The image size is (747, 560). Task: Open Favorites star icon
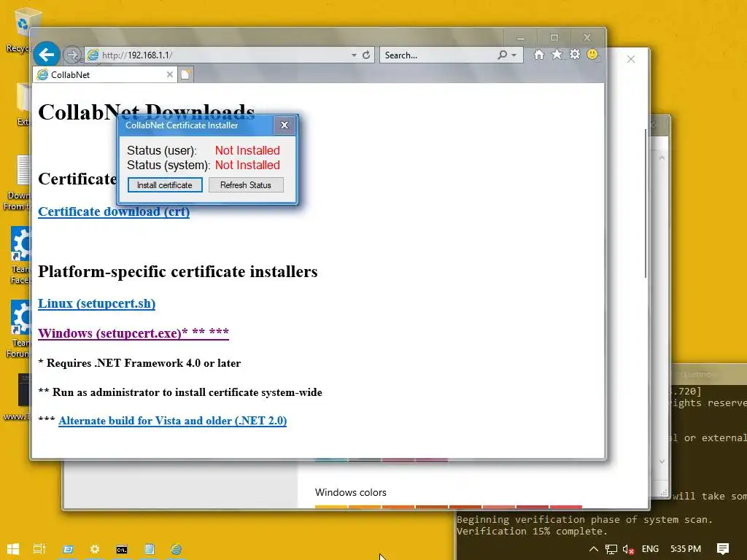click(x=557, y=54)
